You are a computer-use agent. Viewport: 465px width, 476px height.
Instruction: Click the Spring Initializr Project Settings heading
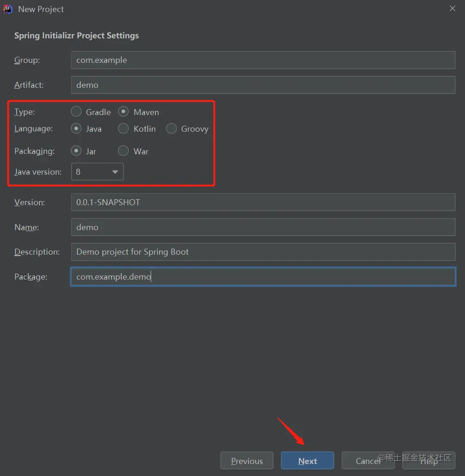77,36
